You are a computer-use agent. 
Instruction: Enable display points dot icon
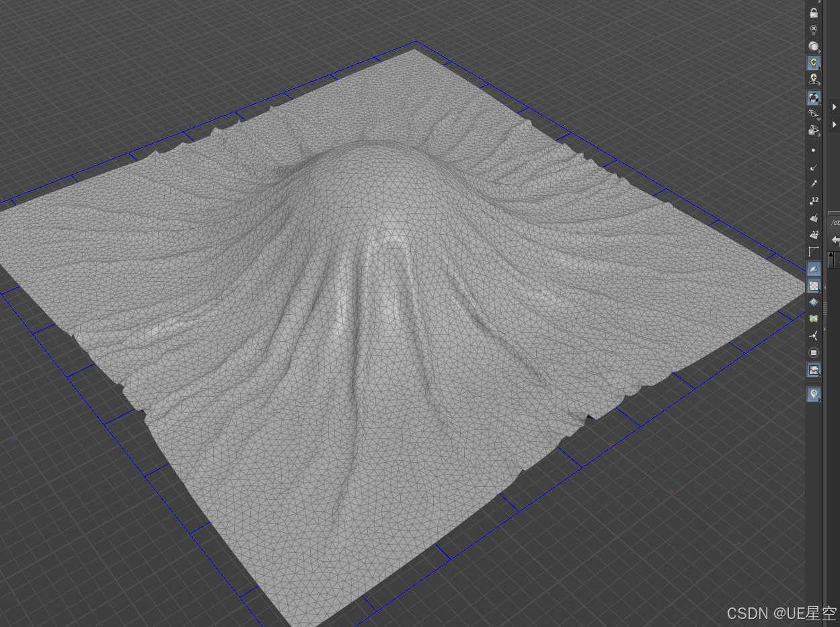(814, 151)
